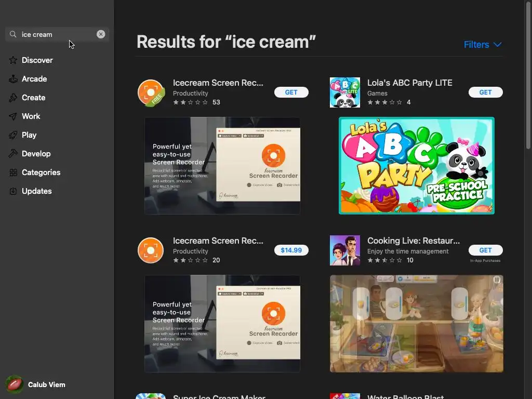Open the Categories section
The height and width of the screenshot is (399, 532).
coord(41,172)
